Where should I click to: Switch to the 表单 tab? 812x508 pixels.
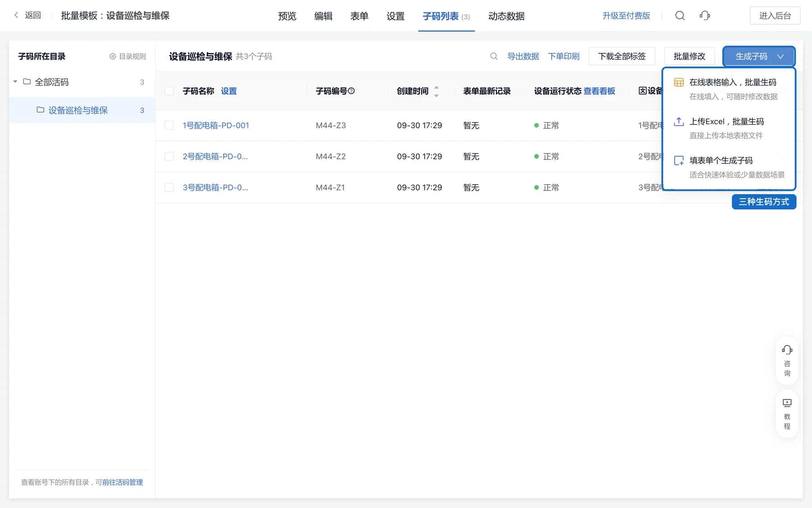coord(360,16)
